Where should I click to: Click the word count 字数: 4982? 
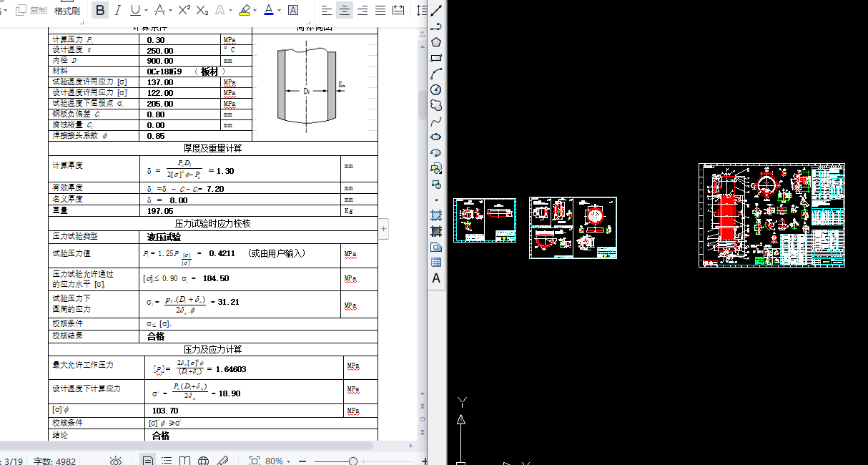[x=55, y=461]
